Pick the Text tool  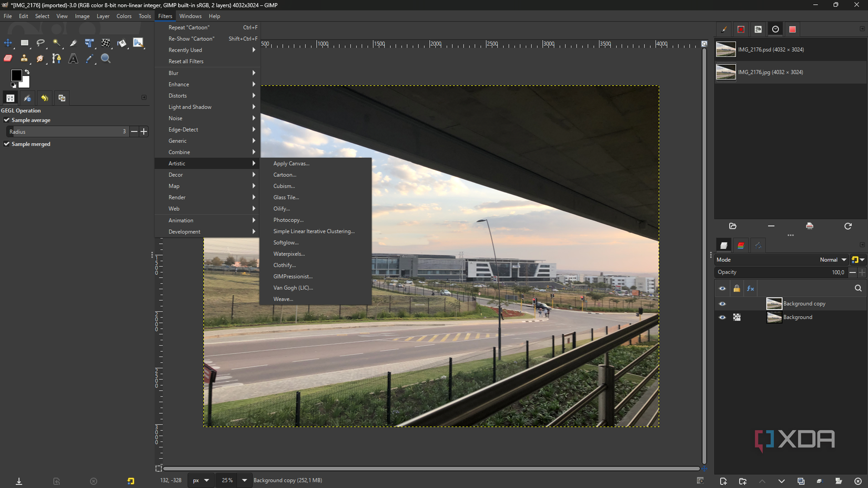click(73, 59)
